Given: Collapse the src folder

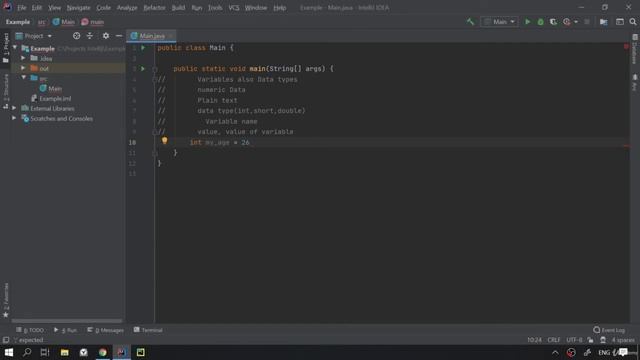Looking at the screenshot, I should click(x=23, y=78).
